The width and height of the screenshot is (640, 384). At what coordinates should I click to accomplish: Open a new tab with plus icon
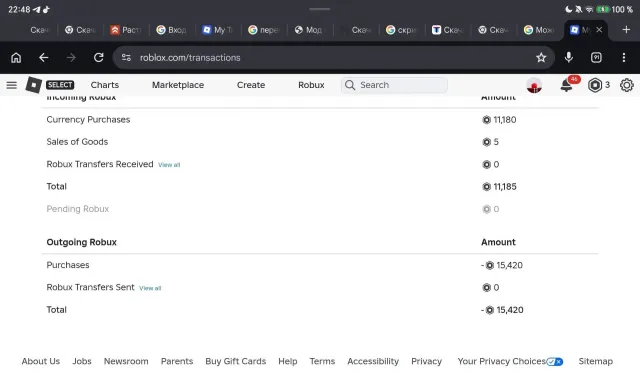tap(626, 29)
